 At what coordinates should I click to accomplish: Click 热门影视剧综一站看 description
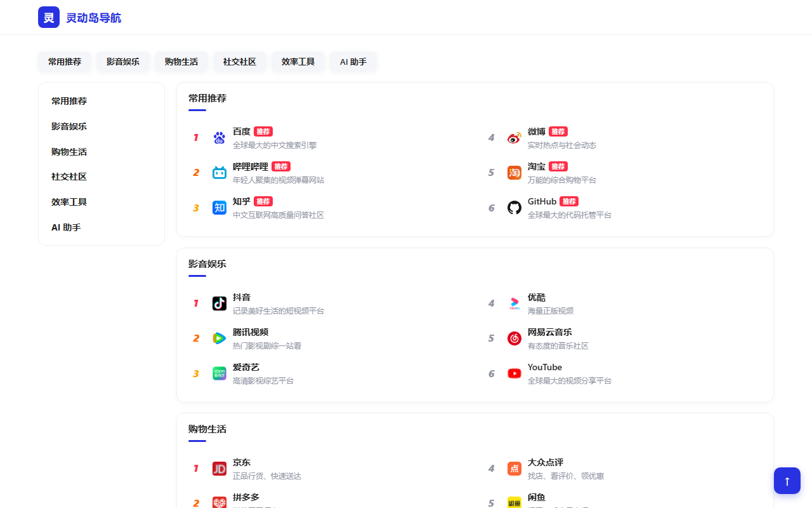(267, 346)
